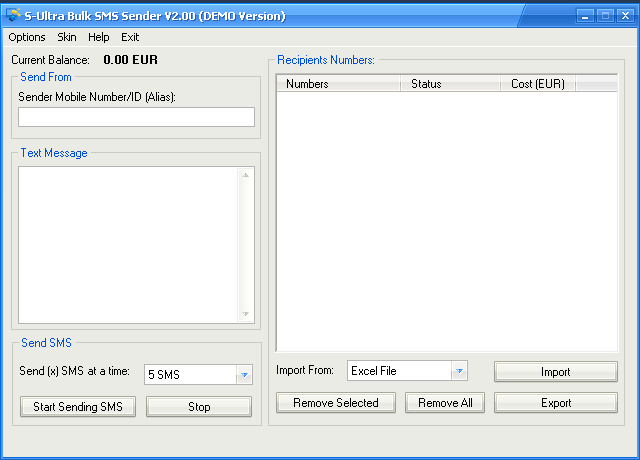Expand the 5 SMS at a time dropdown
Screen dimensions: 640x460
point(244,375)
